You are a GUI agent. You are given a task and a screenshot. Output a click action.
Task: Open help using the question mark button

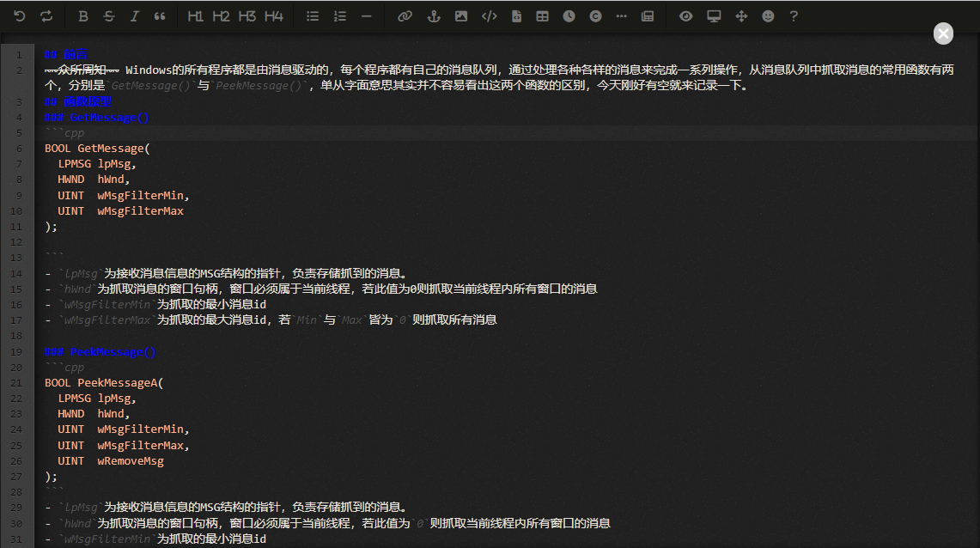(793, 15)
